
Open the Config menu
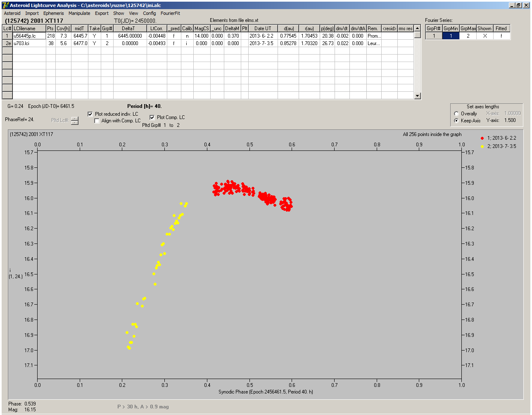coord(150,13)
